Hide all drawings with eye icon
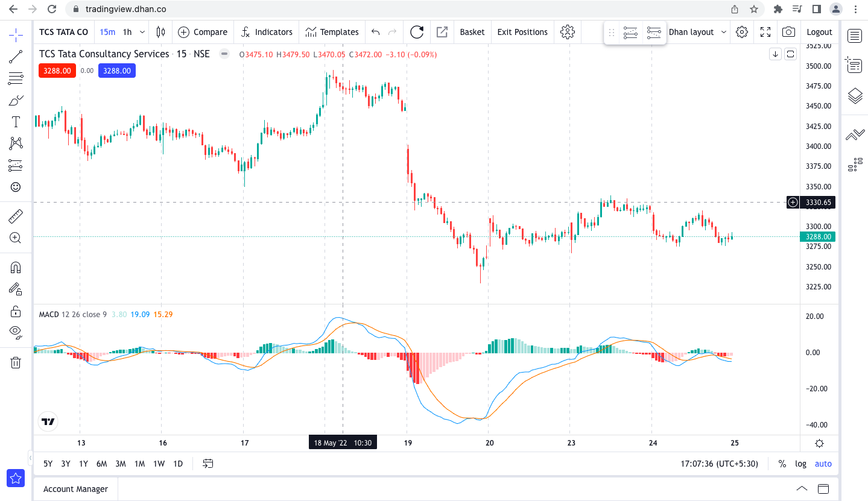Viewport: 868px width, 501px height. point(16,332)
